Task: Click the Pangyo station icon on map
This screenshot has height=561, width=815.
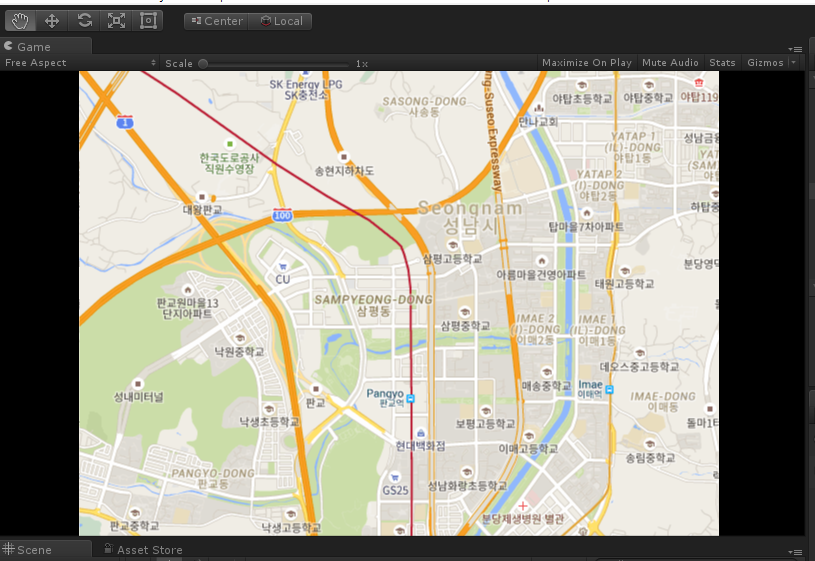Action: (411, 399)
